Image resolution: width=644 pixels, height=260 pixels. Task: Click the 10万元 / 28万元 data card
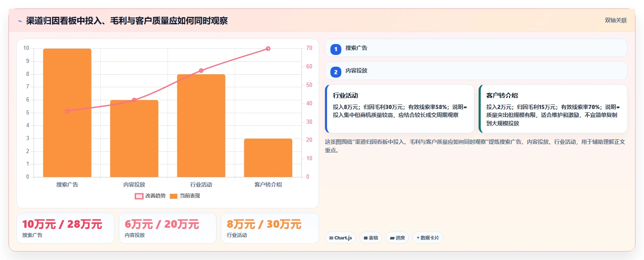tap(65, 228)
